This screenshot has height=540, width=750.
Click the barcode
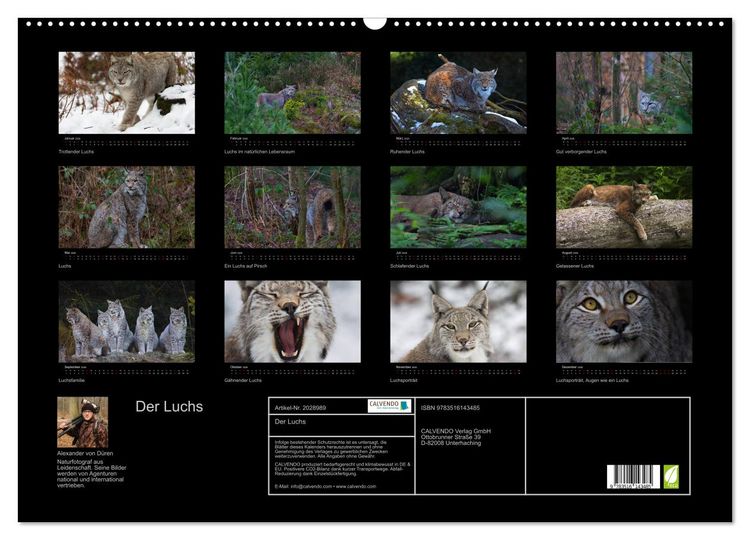[x=633, y=476]
